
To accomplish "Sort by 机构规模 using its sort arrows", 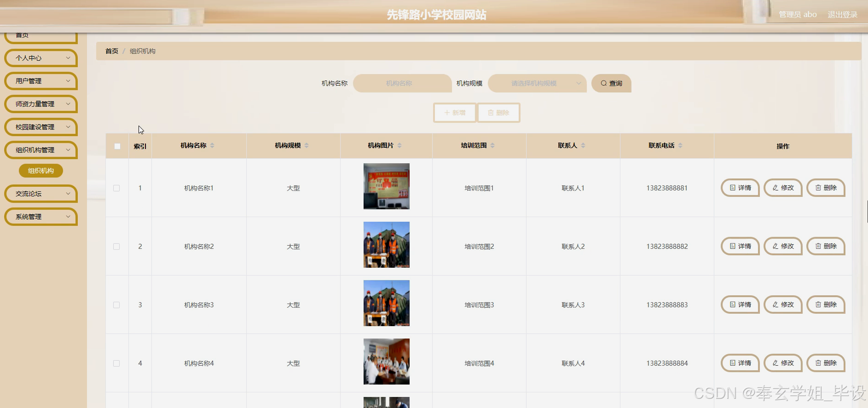I will click(307, 145).
